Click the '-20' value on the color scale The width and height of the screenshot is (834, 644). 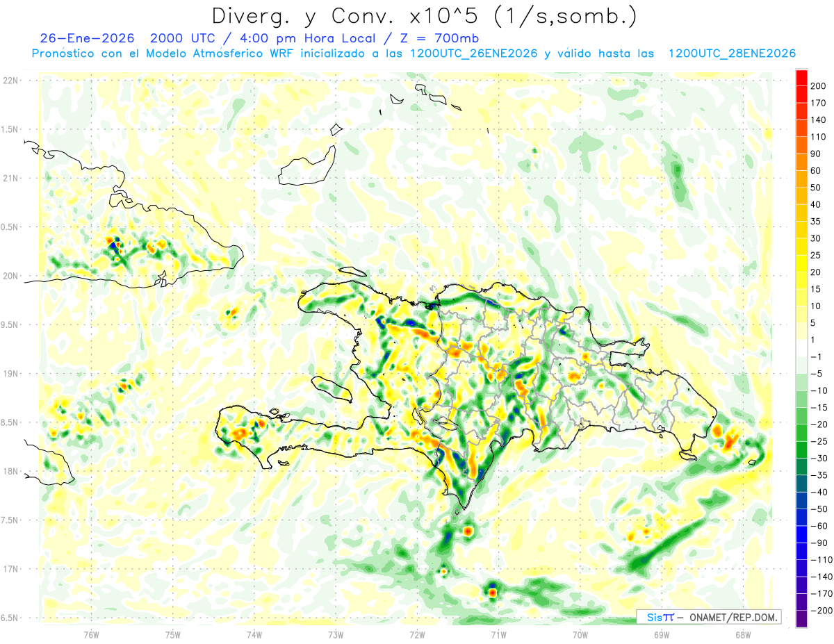tap(818, 424)
